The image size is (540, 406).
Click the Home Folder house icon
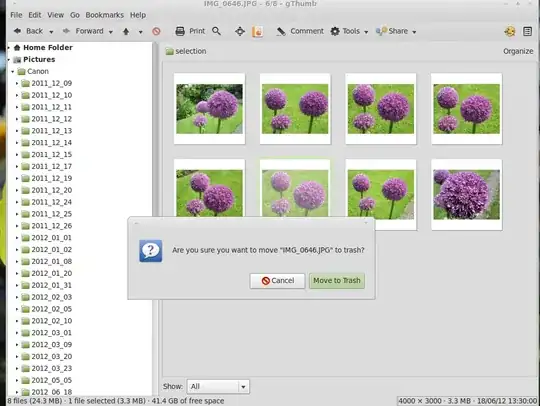[17, 48]
